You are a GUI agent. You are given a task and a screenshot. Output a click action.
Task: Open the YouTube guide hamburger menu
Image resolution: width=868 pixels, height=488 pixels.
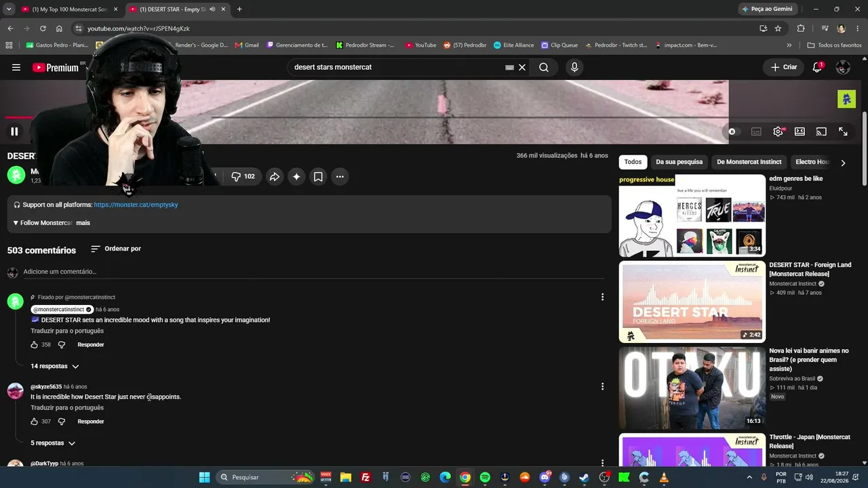16,67
